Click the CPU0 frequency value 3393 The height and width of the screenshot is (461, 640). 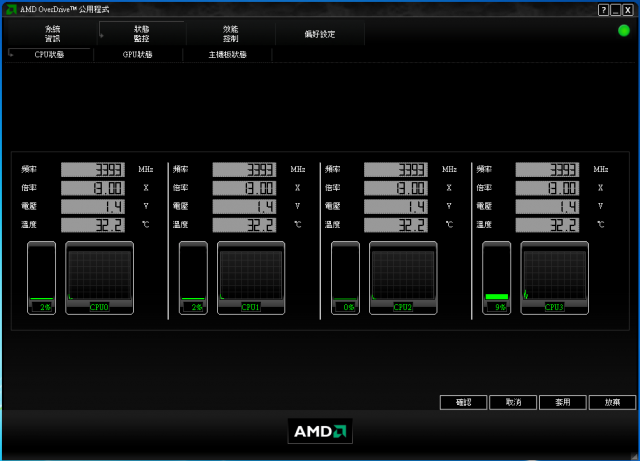[93, 170]
